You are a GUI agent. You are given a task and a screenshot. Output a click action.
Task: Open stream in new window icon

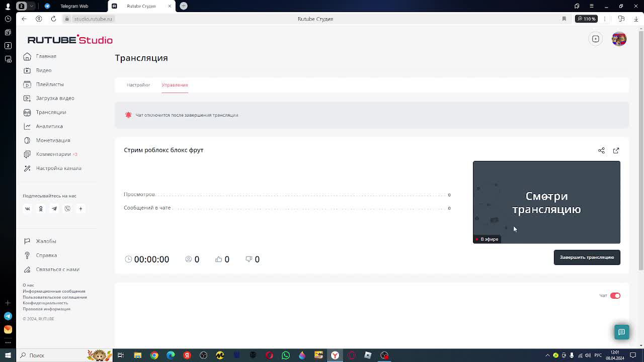616,150
